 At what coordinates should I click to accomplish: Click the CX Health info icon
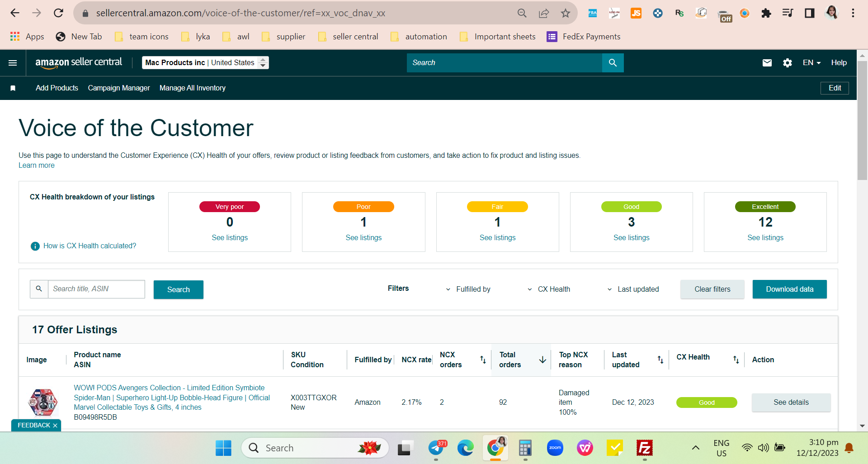click(35, 246)
